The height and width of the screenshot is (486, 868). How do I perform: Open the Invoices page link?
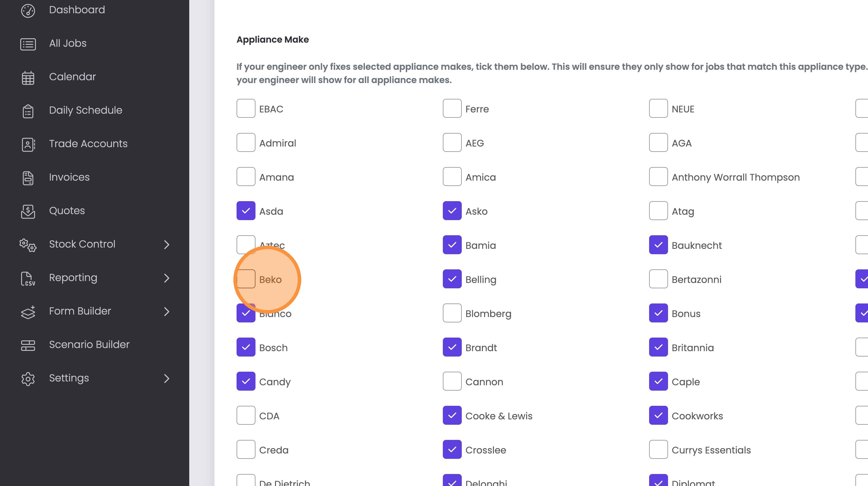(69, 177)
